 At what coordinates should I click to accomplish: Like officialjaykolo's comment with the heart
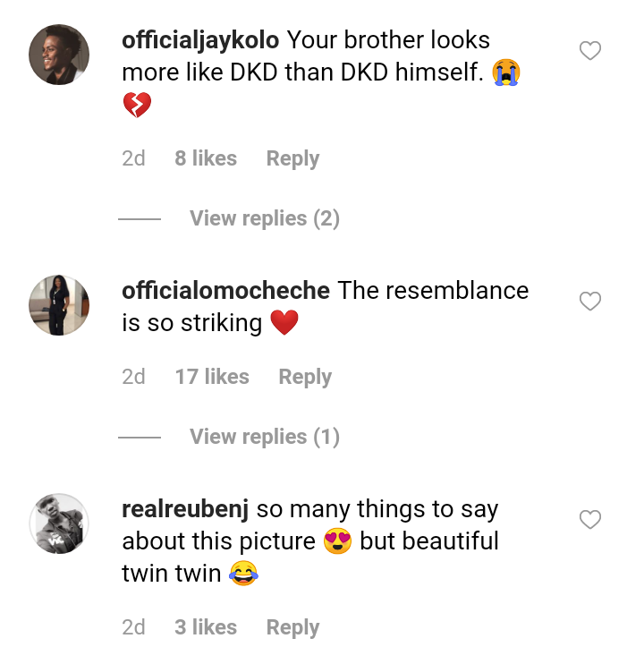coord(590,51)
